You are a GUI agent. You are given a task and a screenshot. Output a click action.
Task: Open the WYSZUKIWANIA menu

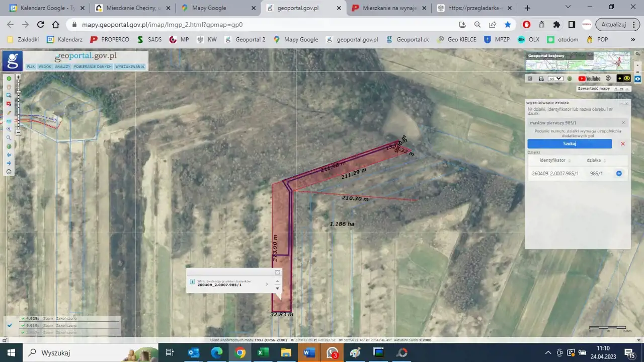130,66
